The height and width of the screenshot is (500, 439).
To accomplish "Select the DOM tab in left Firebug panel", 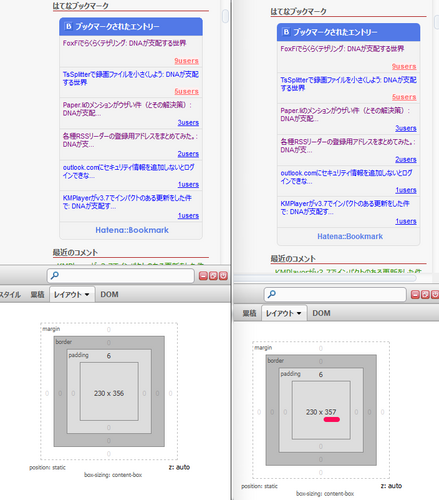I will (x=109, y=295).
